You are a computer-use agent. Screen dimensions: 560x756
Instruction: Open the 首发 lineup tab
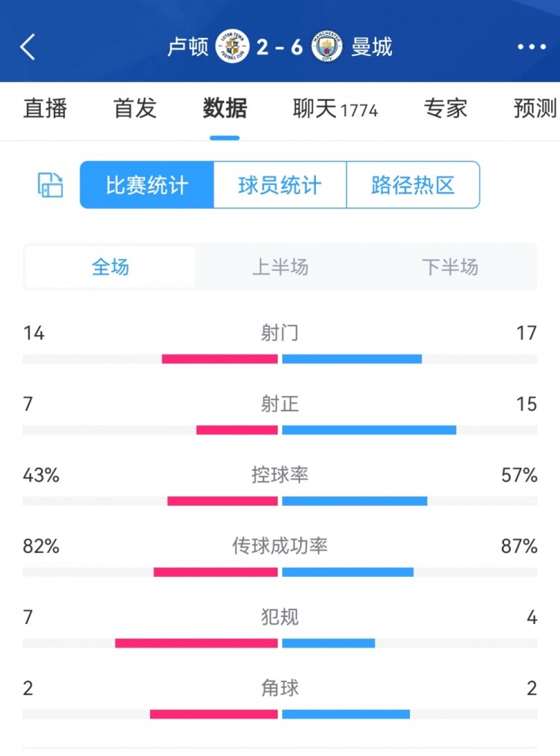[x=135, y=109]
